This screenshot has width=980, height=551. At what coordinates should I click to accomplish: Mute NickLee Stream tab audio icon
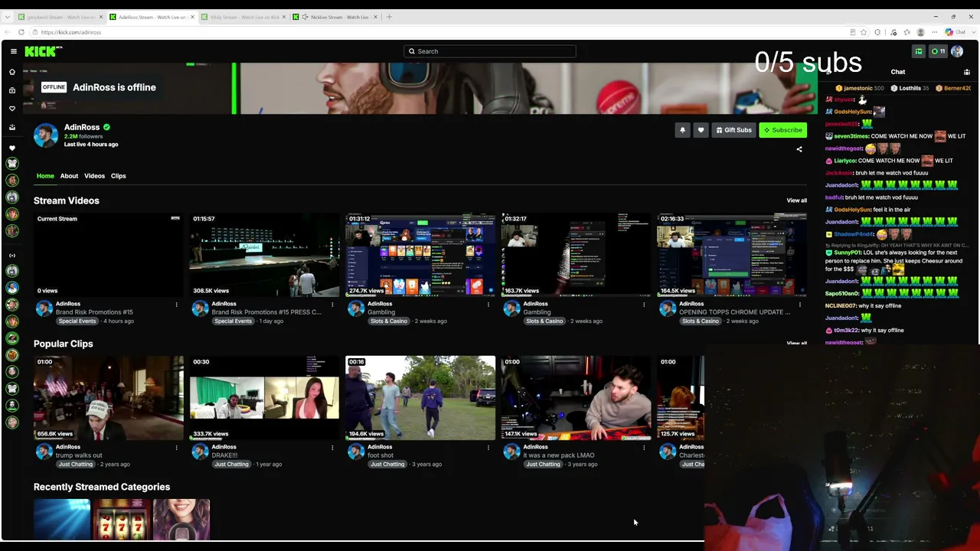[x=305, y=17]
